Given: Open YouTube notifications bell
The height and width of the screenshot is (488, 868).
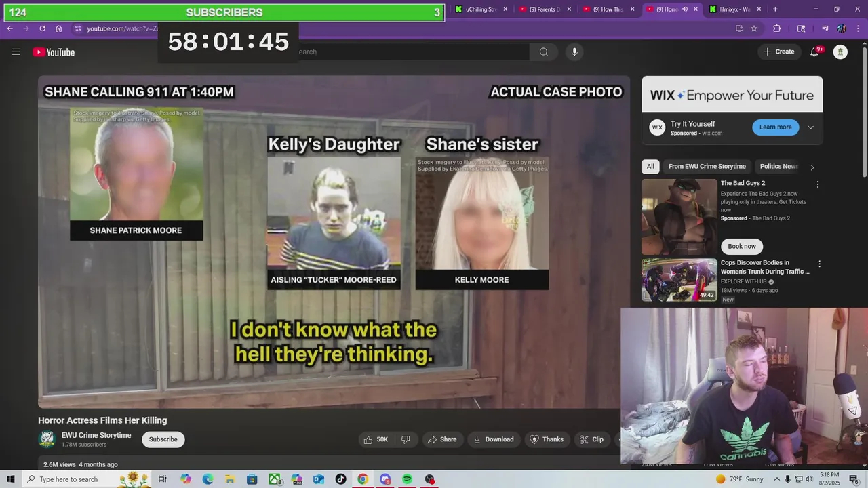Looking at the screenshot, I should 815,52.
